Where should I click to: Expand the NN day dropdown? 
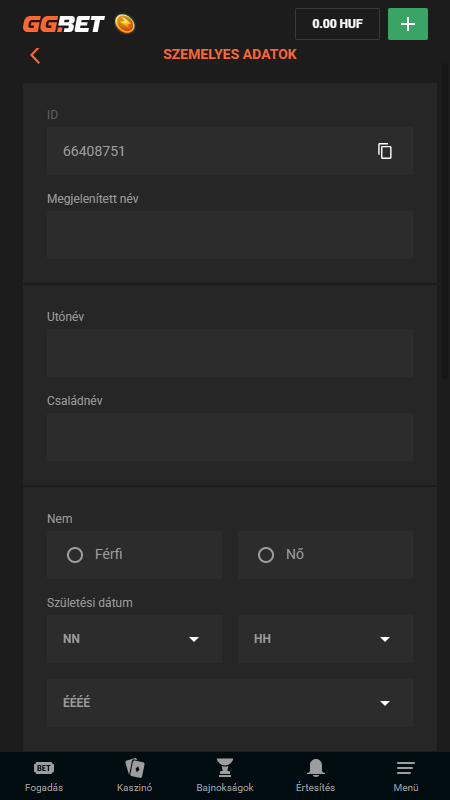click(x=134, y=639)
